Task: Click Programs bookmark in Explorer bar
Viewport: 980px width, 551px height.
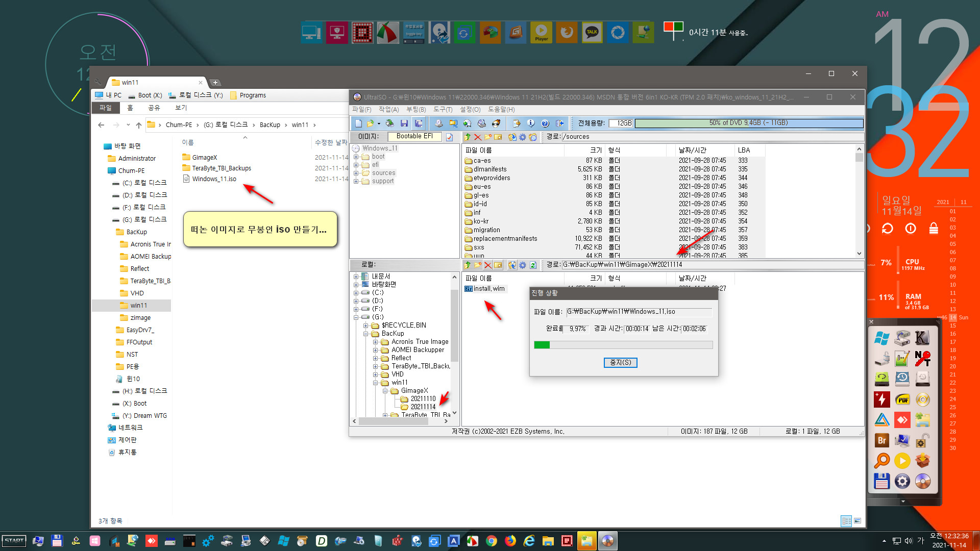Action: (248, 95)
